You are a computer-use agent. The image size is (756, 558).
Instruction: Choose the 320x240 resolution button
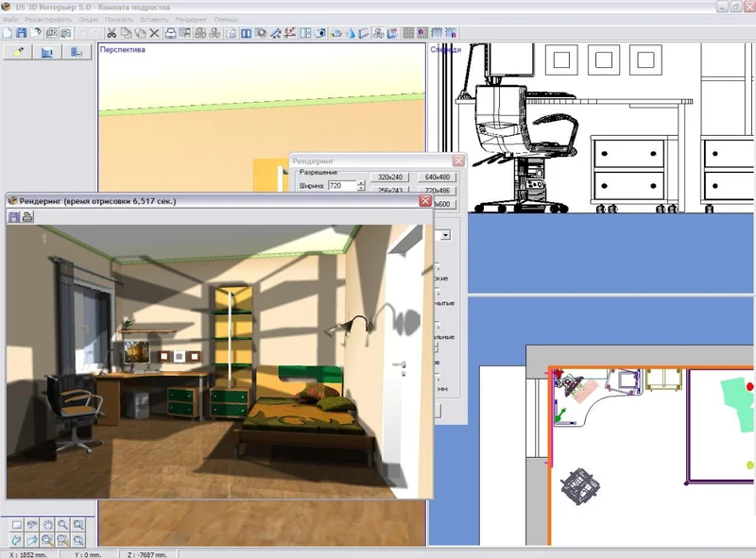tap(390, 178)
